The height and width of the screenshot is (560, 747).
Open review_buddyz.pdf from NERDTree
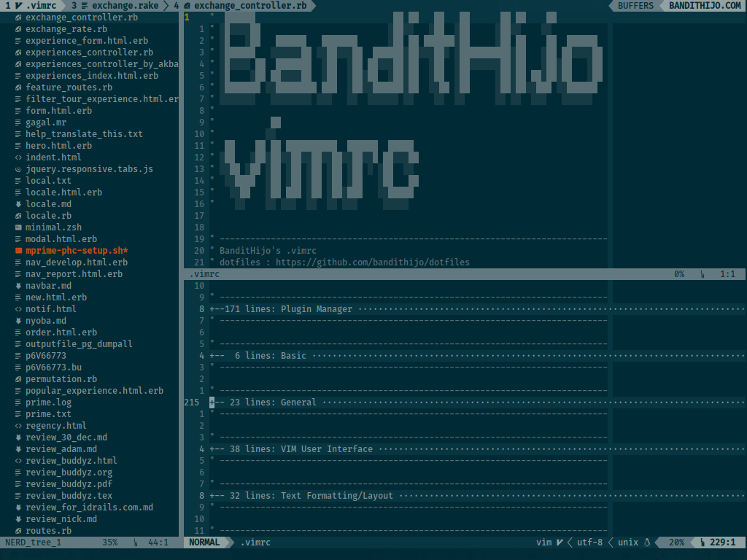tap(69, 484)
